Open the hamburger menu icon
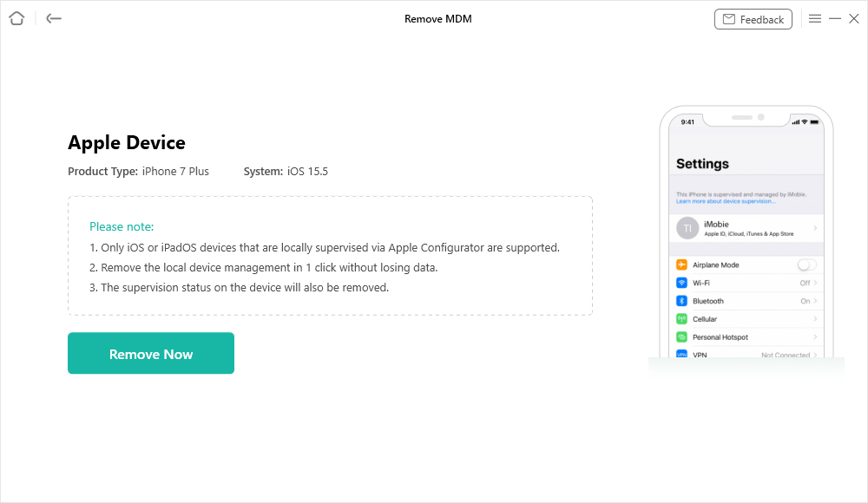This screenshot has width=868, height=503. point(815,18)
